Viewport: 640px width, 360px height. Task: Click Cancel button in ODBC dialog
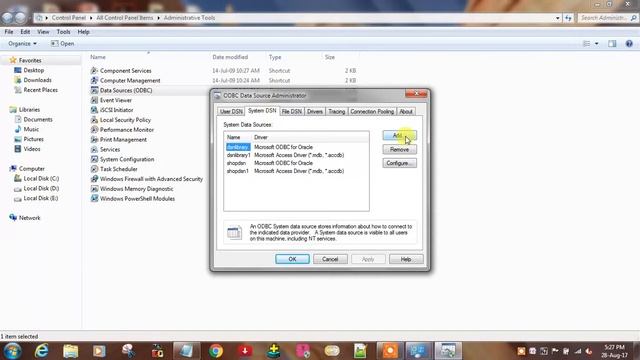click(330, 259)
